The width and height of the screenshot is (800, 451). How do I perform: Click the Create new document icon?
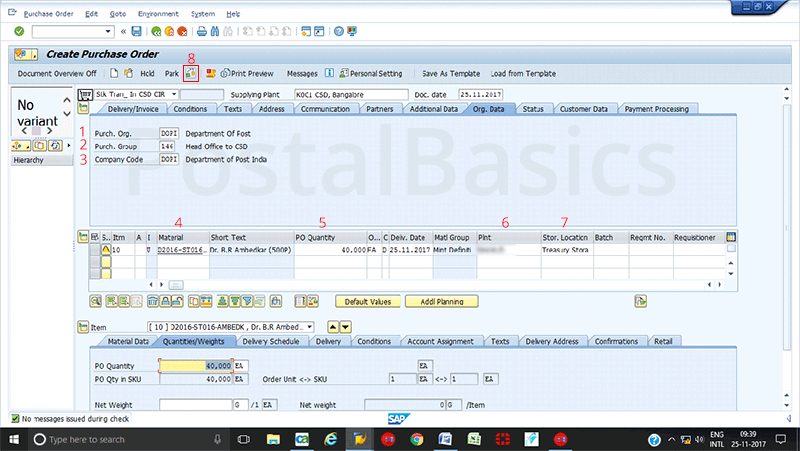(114, 73)
